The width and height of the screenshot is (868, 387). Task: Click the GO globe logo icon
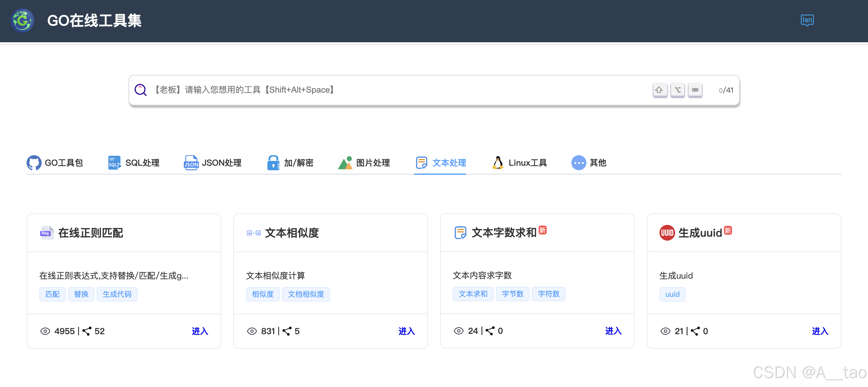pyautogui.click(x=22, y=21)
